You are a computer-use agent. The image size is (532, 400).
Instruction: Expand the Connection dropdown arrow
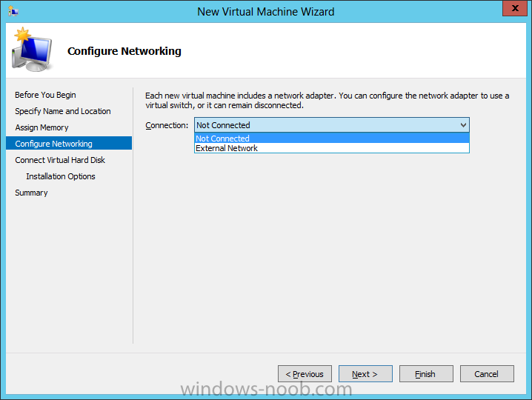(x=463, y=125)
